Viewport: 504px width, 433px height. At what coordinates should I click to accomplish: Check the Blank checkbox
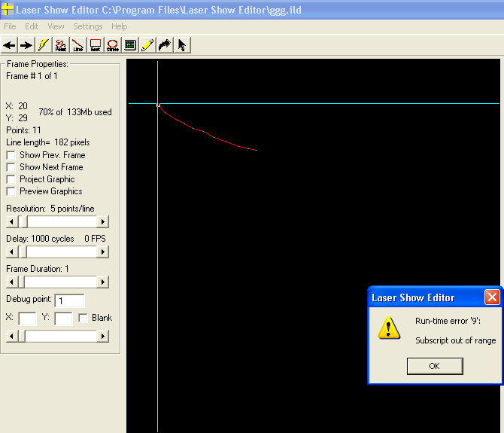point(83,318)
